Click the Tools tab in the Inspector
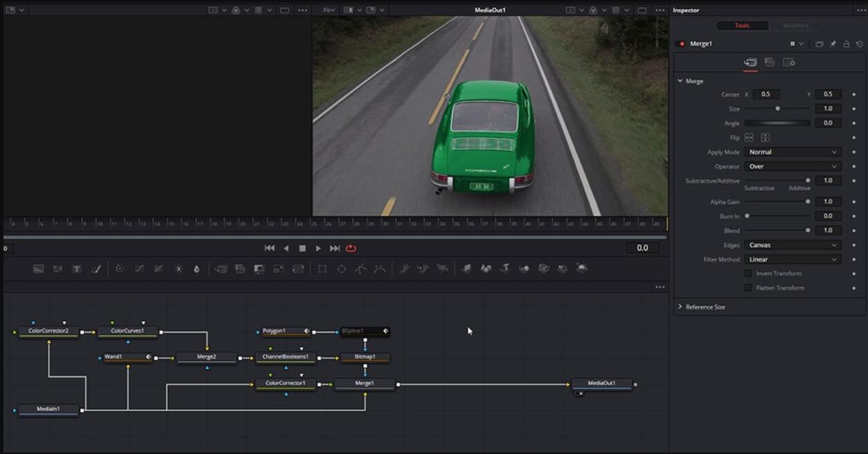Screen dimensions: 868x454 click(743, 26)
